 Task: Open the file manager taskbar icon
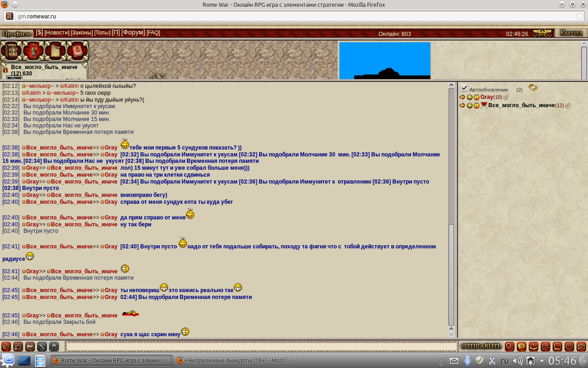[x=40, y=360]
